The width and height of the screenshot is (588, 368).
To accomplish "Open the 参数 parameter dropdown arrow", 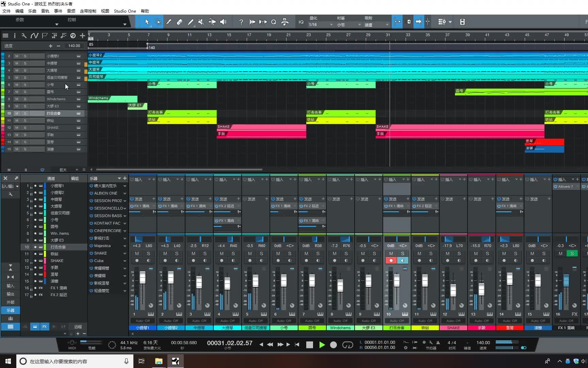I will click(57, 24).
